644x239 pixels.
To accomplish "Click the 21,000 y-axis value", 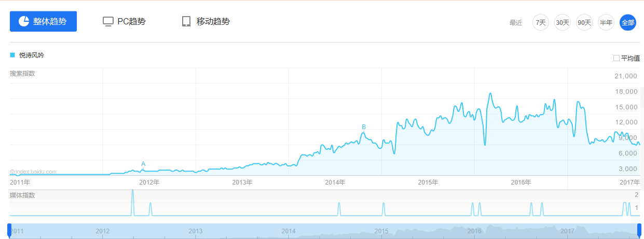I will coord(625,76).
